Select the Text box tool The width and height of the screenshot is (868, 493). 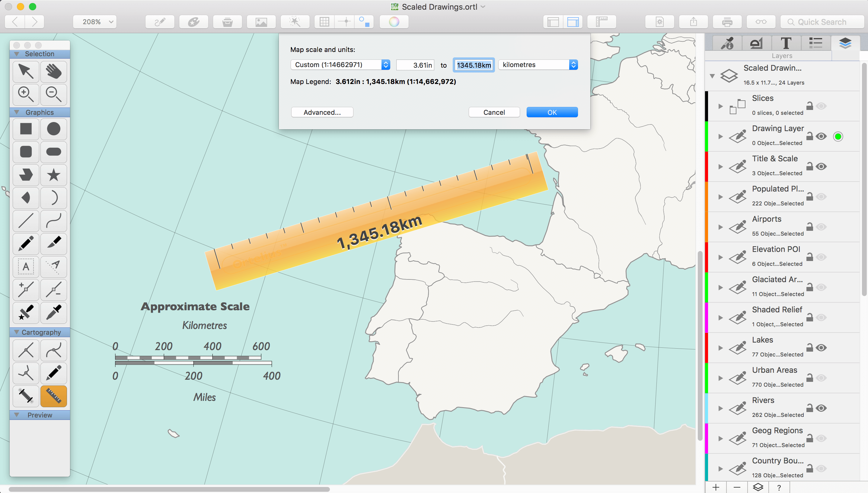point(26,267)
